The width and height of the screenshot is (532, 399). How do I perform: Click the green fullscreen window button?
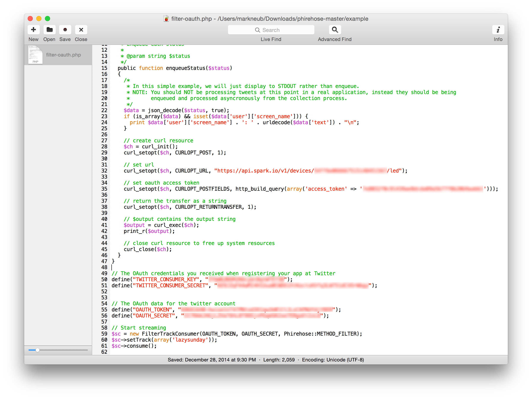click(48, 19)
